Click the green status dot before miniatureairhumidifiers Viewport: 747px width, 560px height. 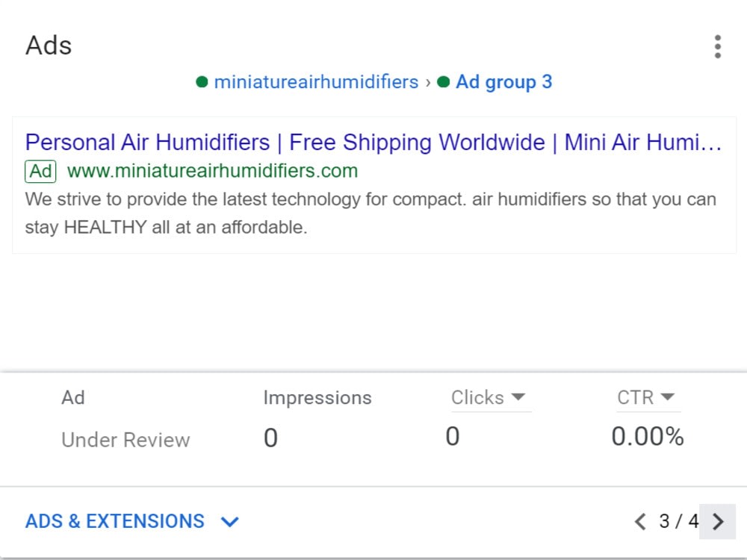(x=202, y=82)
